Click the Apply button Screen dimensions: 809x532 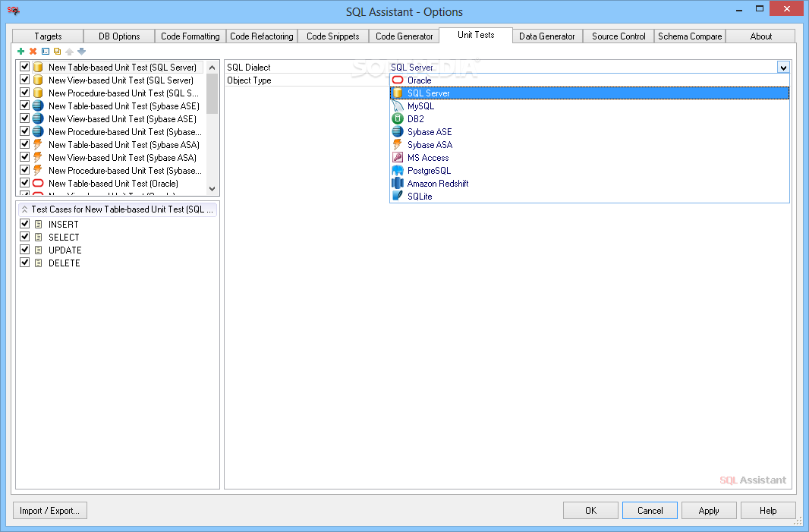point(709,510)
